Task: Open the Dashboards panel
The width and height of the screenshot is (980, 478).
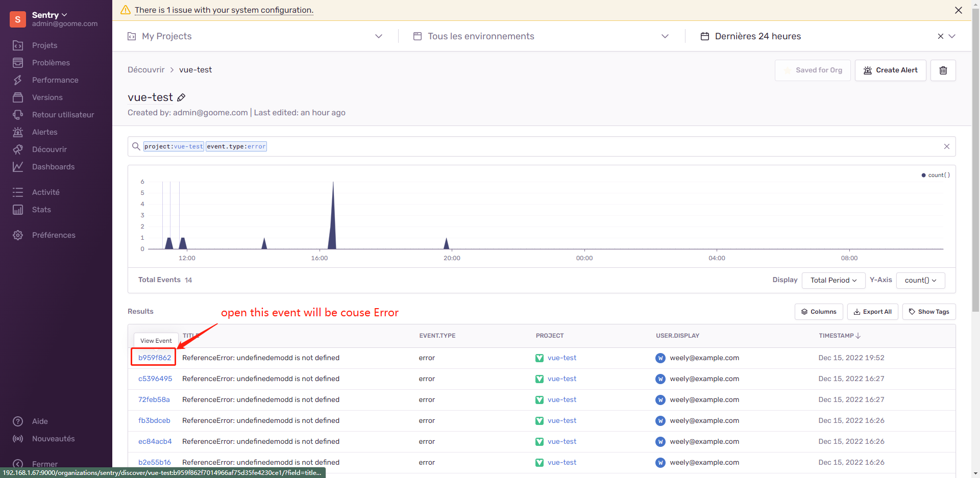Action: tap(54, 167)
